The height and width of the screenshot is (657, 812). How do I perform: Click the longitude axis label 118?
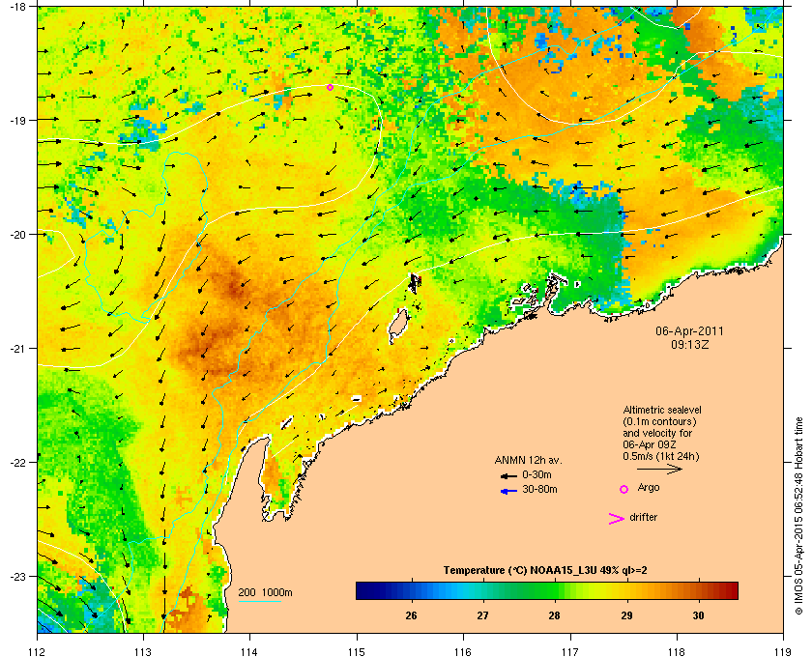[677, 652]
